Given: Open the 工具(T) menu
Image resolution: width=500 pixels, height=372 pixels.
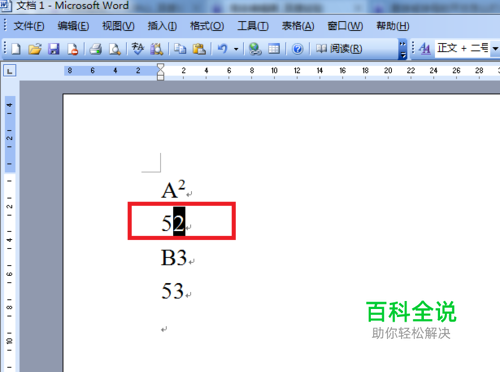Looking at the screenshot, I should (x=253, y=26).
